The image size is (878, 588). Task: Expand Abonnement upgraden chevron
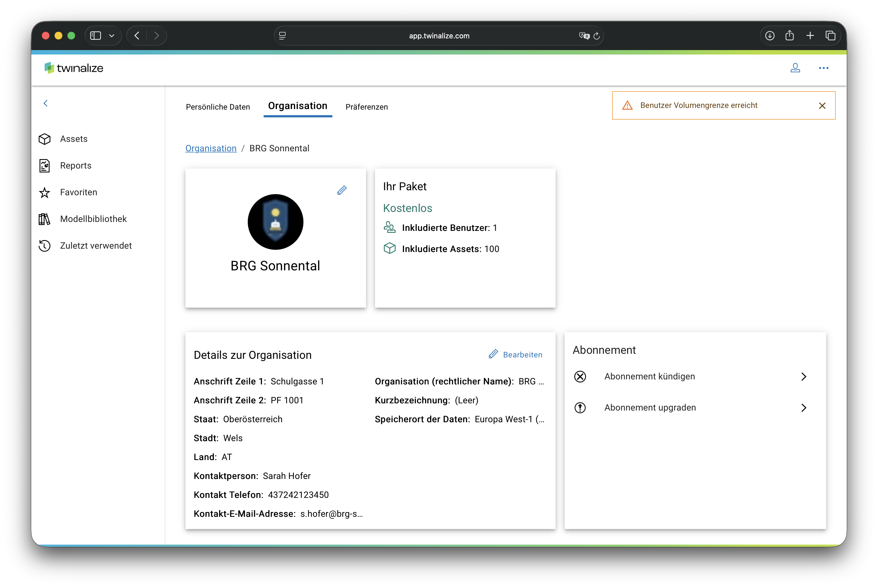tap(803, 408)
